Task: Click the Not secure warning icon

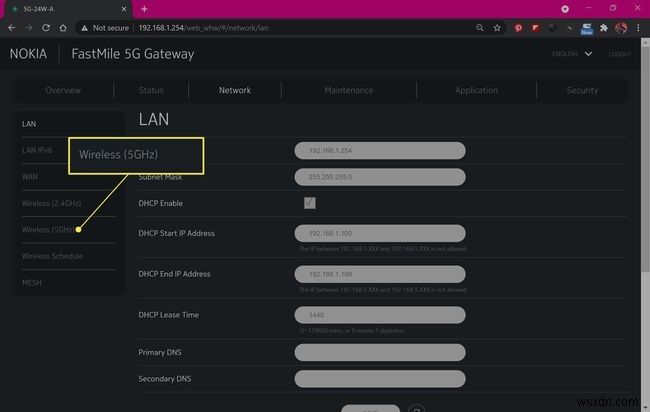Action: coord(85,28)
